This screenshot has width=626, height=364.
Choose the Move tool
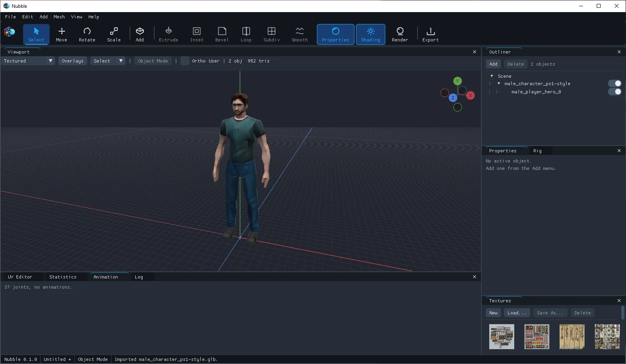tap(61, 34)
